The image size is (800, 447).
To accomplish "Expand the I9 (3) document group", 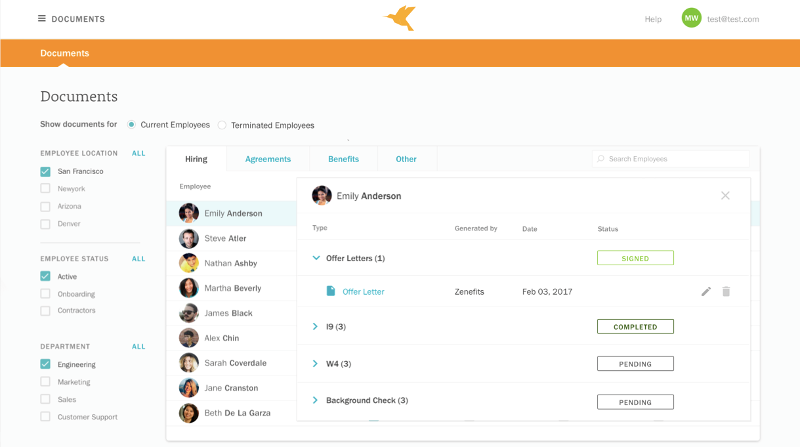I will pos(316,326).
